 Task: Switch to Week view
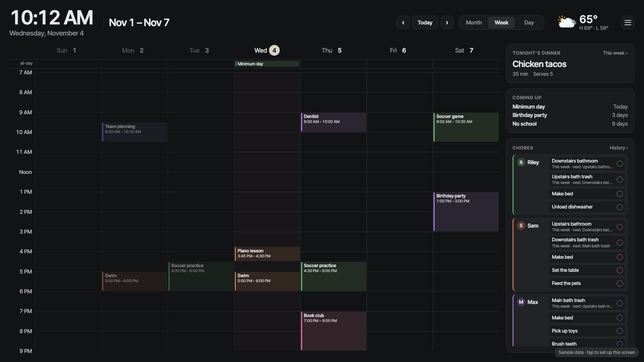coord(501,23)
